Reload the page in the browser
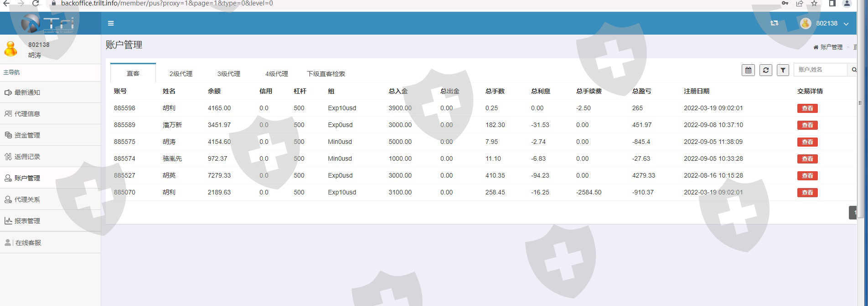Image resolution: width=868 pixels, height=306 pixels. click(x=36, y=3)
